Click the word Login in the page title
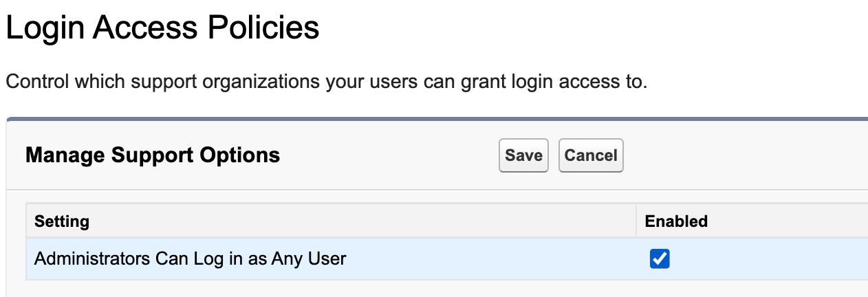This screenshot has width=868, height=297. point(45,28)
